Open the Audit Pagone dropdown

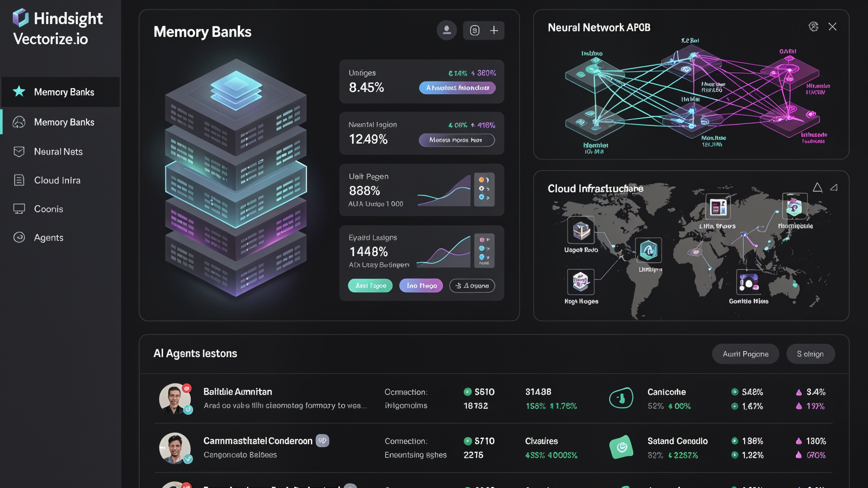tap(746, 354)
